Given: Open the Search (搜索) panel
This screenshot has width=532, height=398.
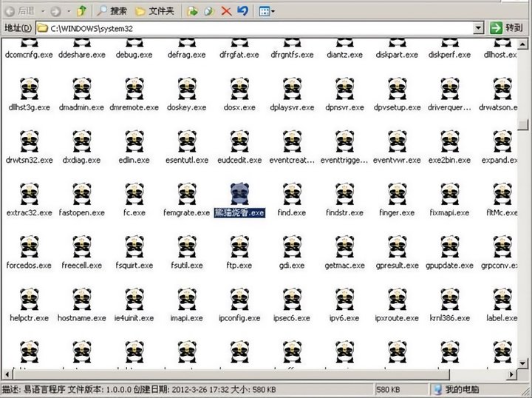Looking at the screenshot, I should (x=112, y=11).
